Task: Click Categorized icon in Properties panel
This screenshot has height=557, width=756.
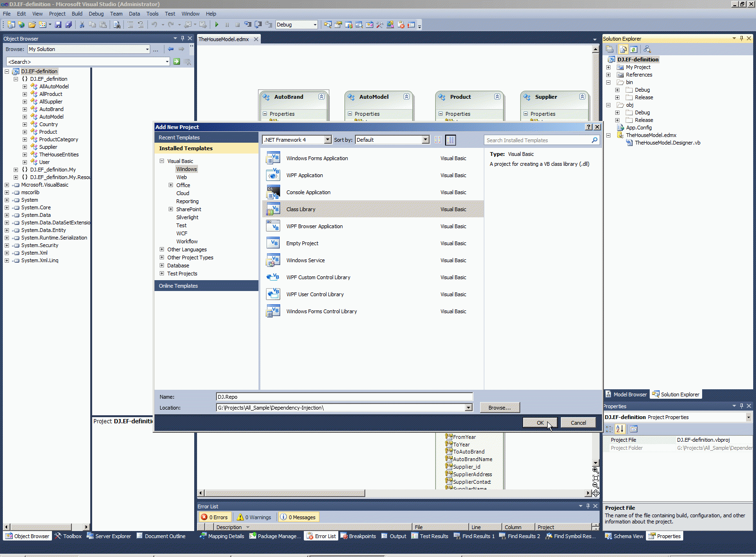Action: [610, 429]
